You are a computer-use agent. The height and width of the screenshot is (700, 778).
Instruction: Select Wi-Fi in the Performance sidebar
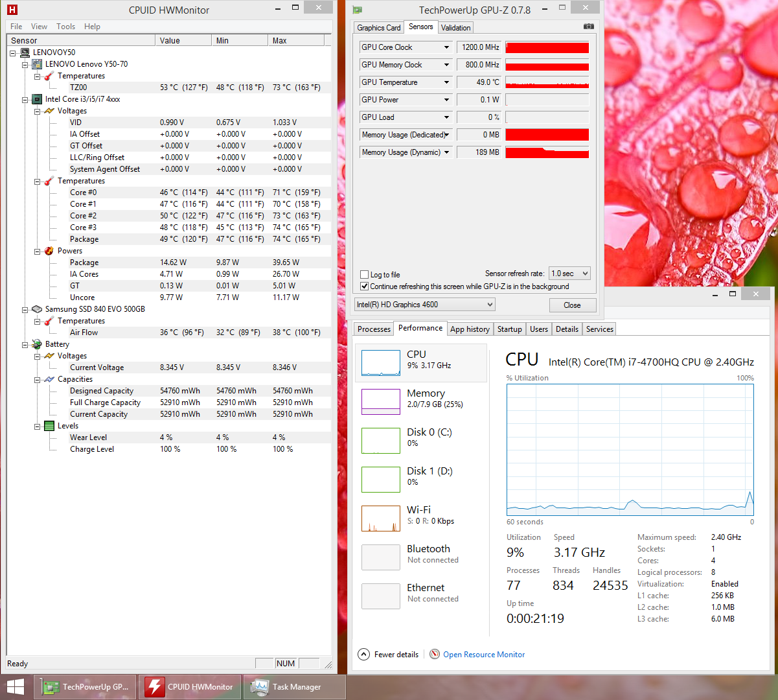421,519
